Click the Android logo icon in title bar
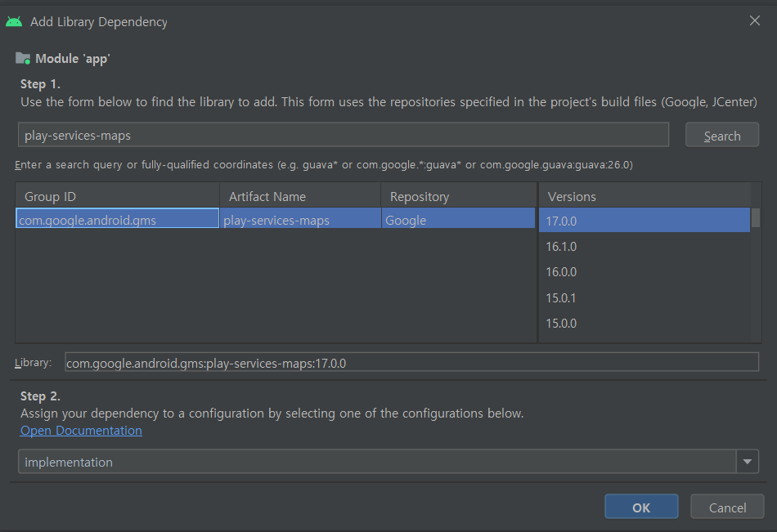777x532 pixels. [x=14, y=22]
